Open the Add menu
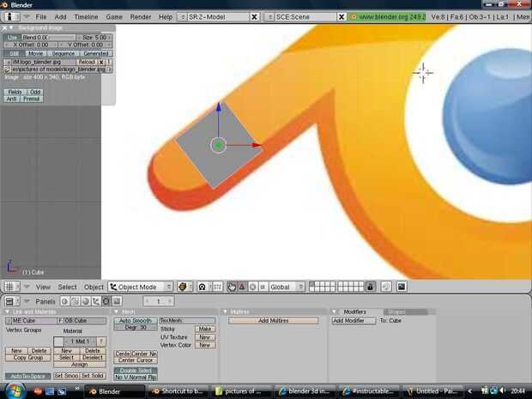 click(x=60, y=17)
